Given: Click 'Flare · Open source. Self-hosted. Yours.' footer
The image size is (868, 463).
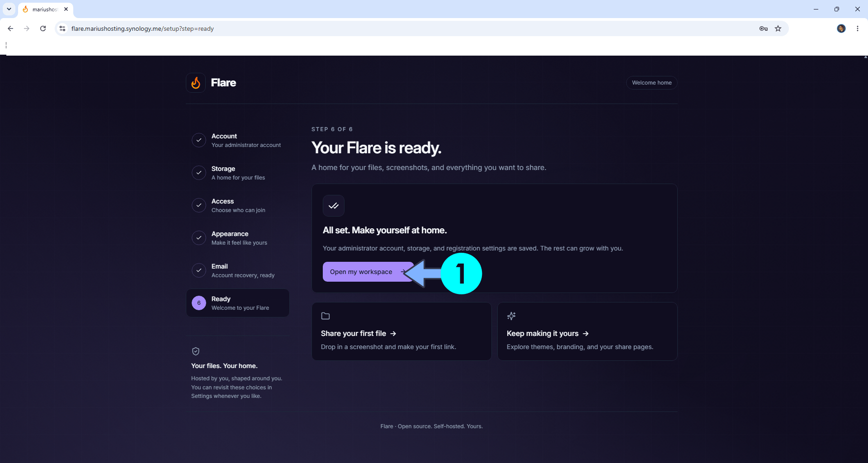Looking at the screenshot, I should point(432,426).
